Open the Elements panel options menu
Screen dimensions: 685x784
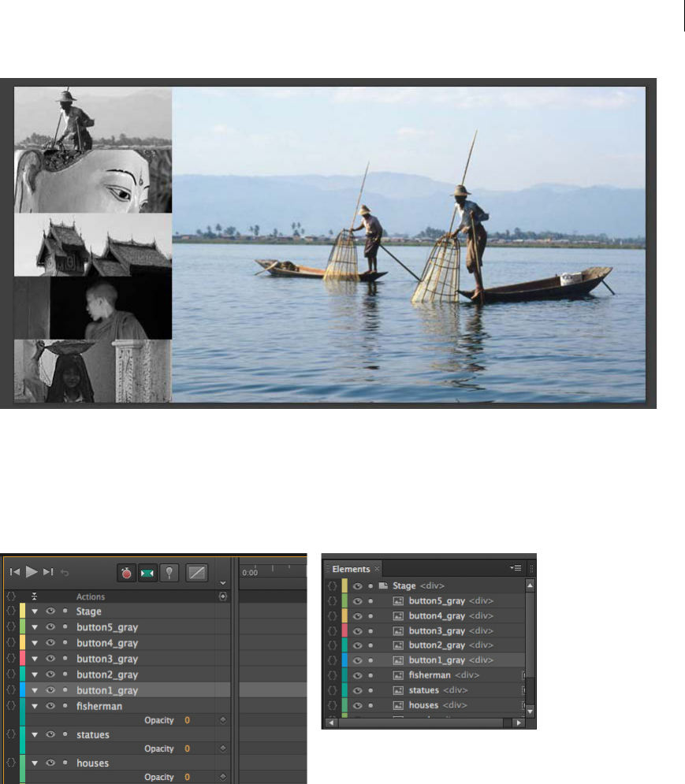[x=516, y=568]
